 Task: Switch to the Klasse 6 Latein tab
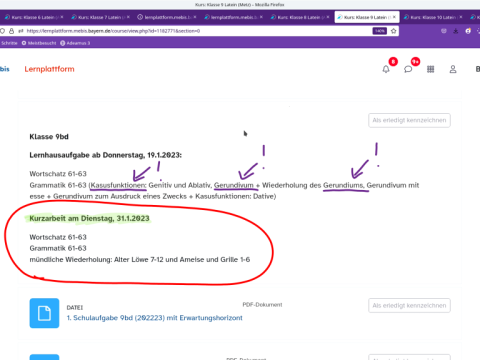33,17
